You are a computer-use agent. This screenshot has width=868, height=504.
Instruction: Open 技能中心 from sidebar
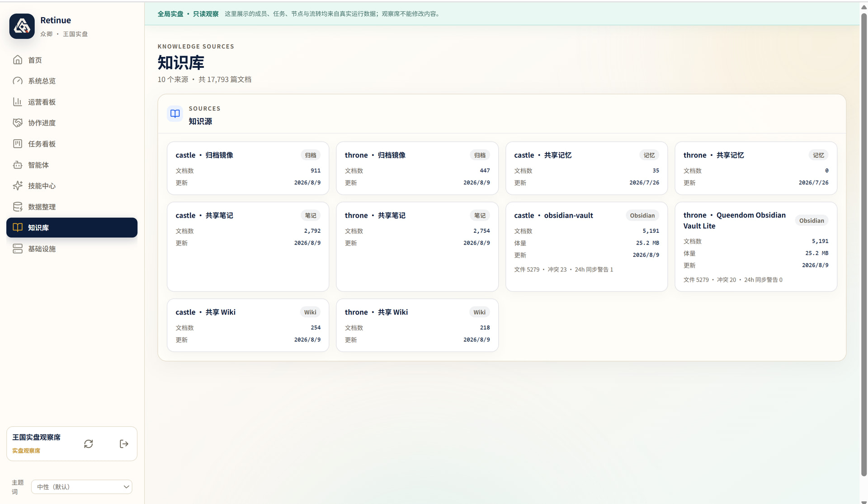[x=72, y=186]
